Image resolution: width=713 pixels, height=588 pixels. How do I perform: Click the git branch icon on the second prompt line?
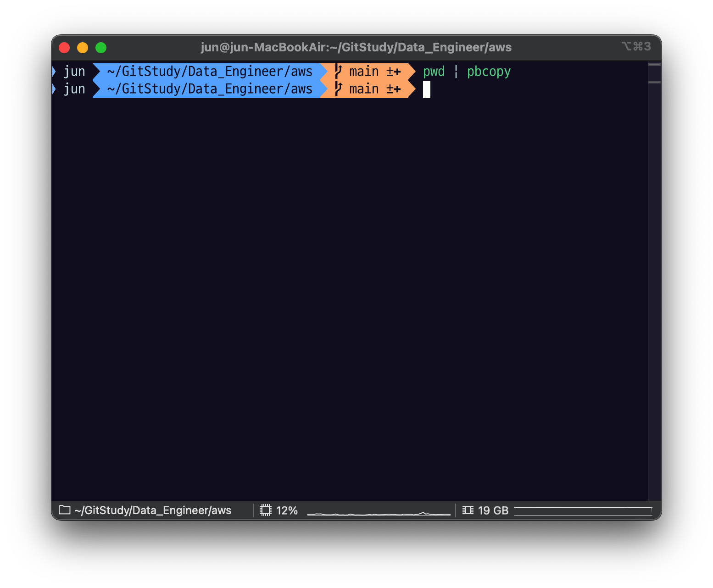339,89
